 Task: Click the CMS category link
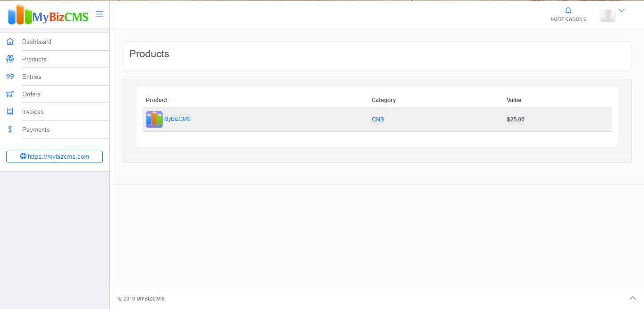tap(378, 120)
